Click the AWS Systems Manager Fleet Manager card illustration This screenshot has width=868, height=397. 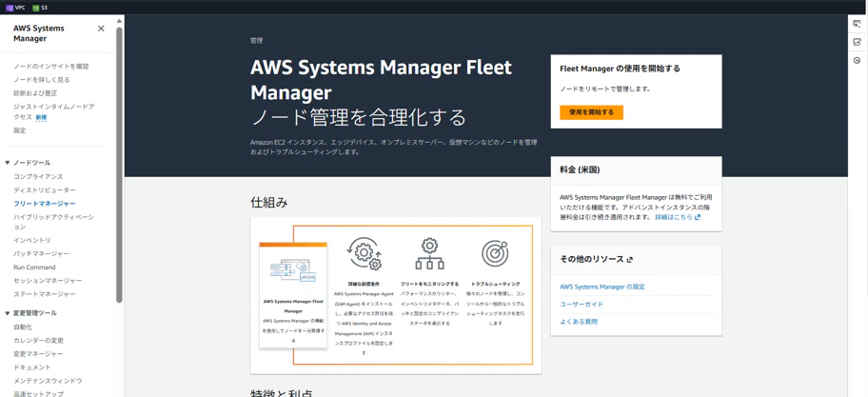tap(293, 270)
